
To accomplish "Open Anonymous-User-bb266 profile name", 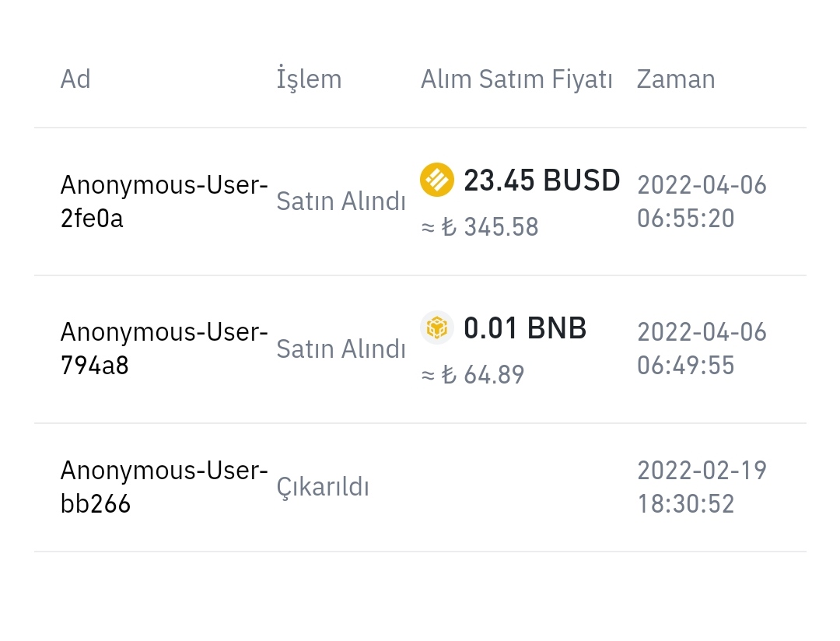I will pos(164,487).
